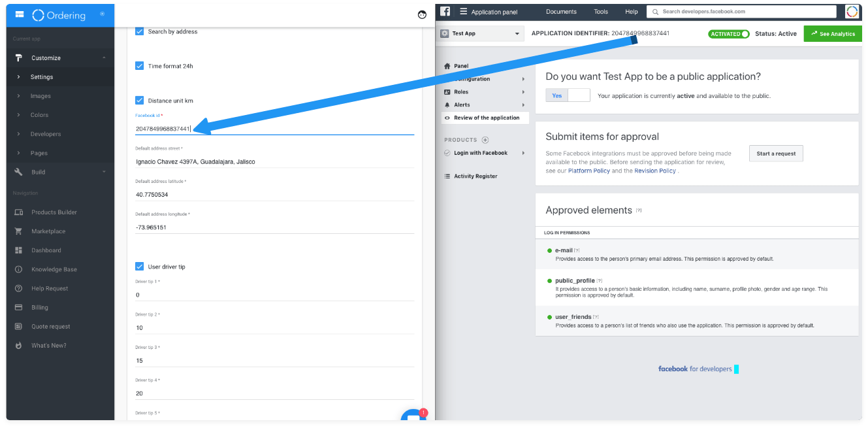Open the Application panel hamburger icon
The height and width of the screenshot is (428, 868).
pyautogui.click(x=463, y=12)
